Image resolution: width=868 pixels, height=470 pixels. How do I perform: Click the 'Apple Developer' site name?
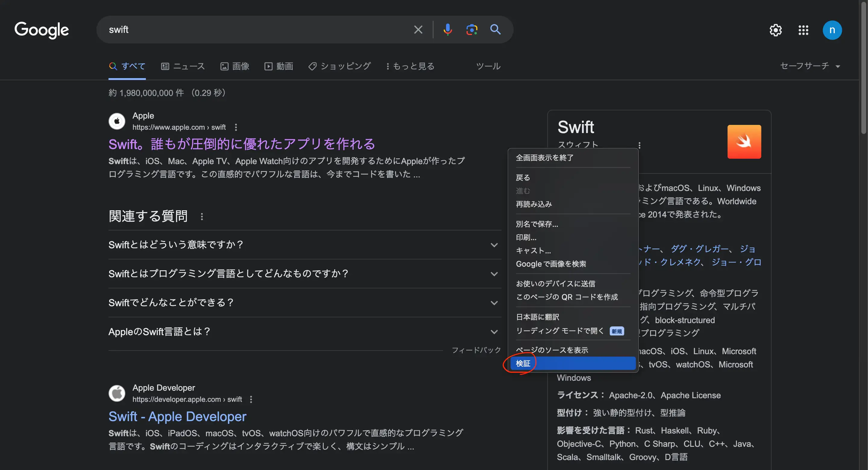tap(164, 388)
